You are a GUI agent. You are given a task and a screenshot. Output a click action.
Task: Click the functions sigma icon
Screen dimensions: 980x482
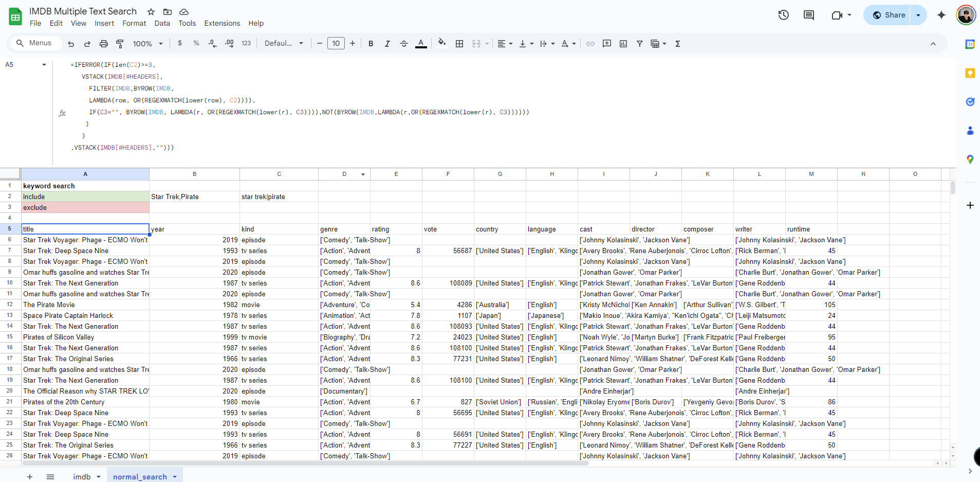coord(678,44)
